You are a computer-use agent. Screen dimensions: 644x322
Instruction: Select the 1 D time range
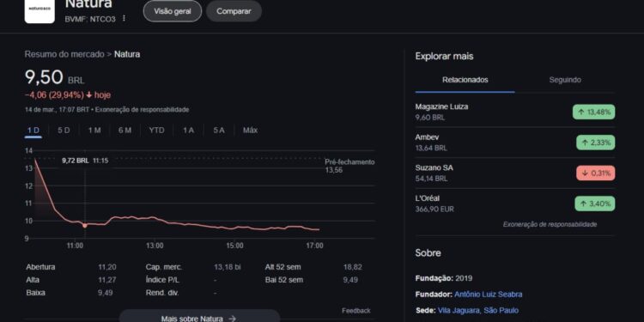33,131
